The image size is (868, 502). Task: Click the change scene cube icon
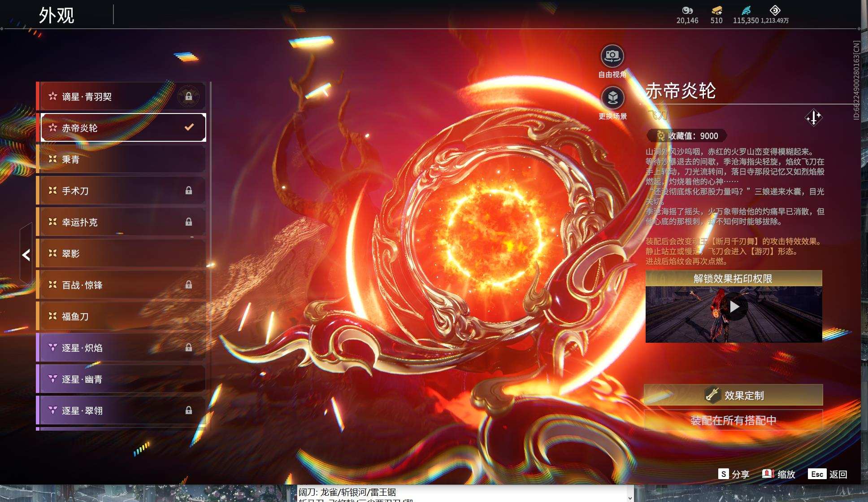[x=612, y=97]
